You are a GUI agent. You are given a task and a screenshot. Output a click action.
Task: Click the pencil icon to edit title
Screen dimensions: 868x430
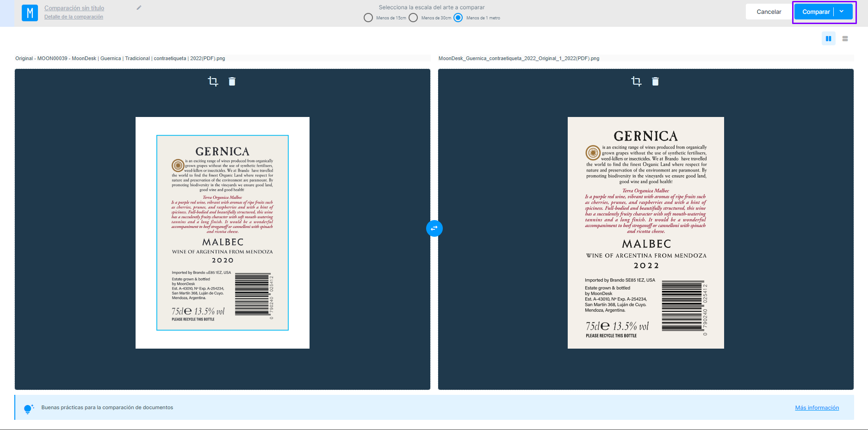tap(139, 8)
